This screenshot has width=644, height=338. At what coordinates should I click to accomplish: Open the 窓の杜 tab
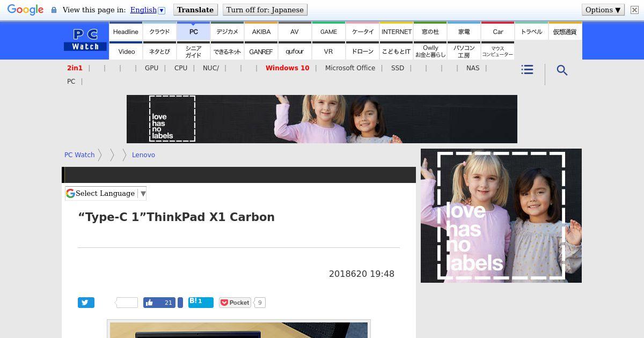pos(430,31)
